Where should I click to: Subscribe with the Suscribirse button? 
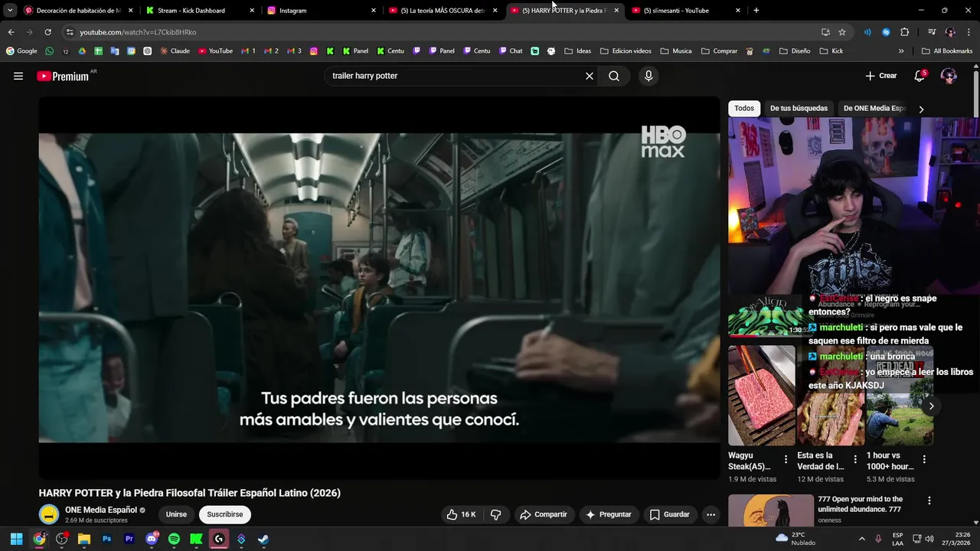pos(225,514)
